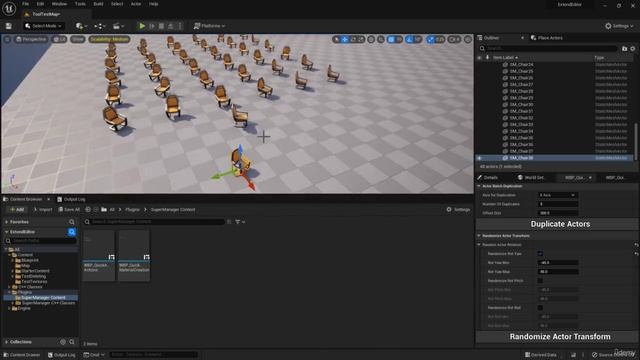Click the stop simulation button
640x360 pixels.
point(161,26)
